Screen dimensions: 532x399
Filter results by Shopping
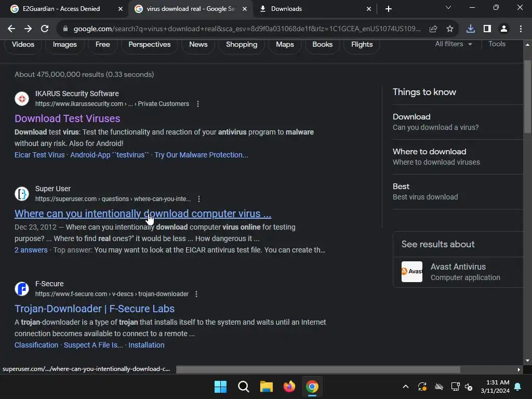coord(242,45)
